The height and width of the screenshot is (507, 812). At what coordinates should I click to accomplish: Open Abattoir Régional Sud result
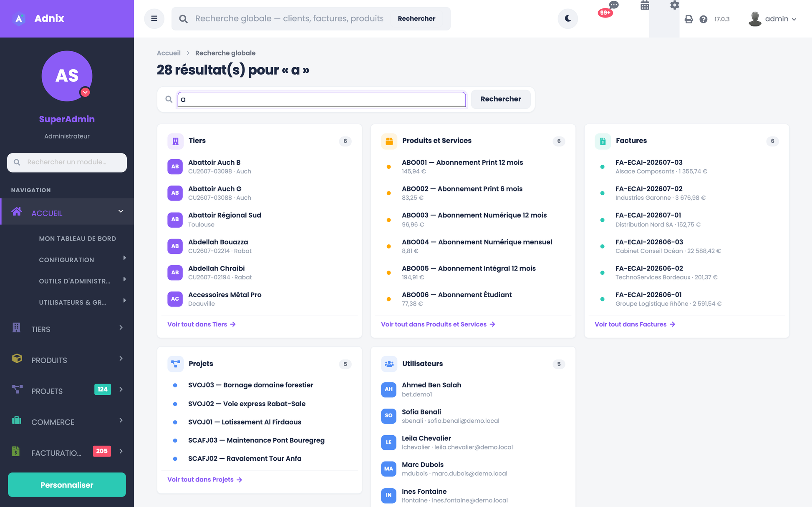click(260, 219)
